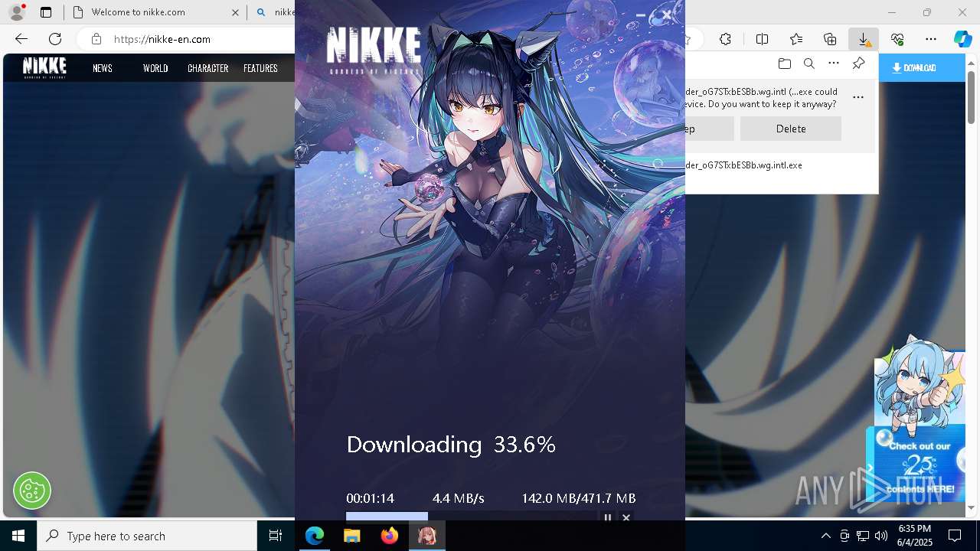
Task: Refresh the nikke-en.com page
Action: coord(55,39)
